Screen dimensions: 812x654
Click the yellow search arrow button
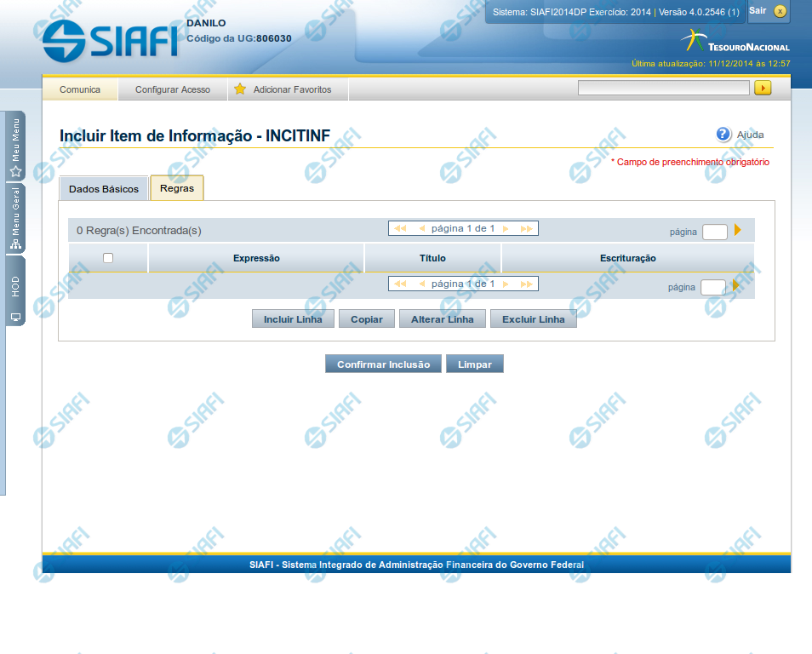tap(763, 88)
